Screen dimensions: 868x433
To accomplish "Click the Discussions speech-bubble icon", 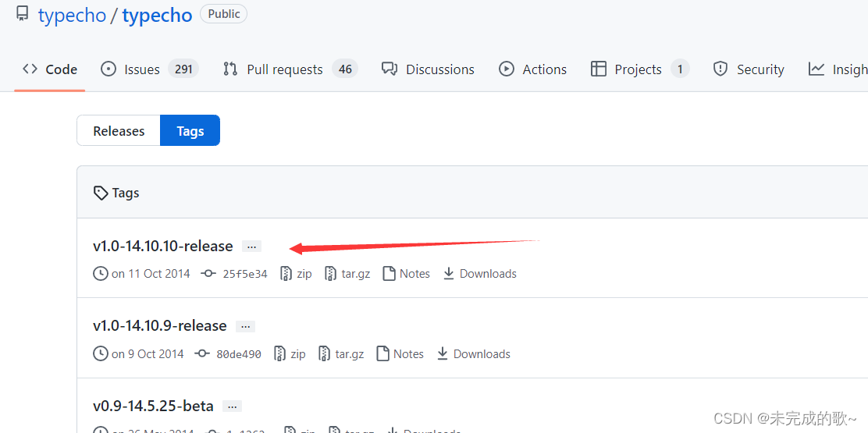I will [x=390, y=69].
